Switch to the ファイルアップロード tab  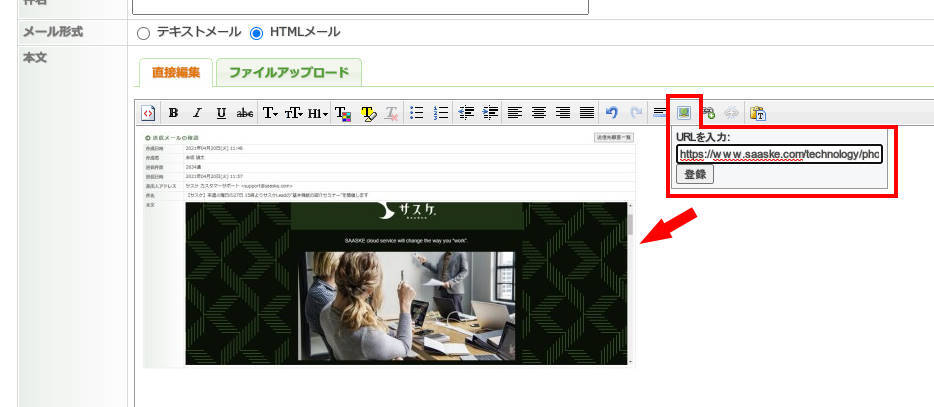(x=288, y=73)
